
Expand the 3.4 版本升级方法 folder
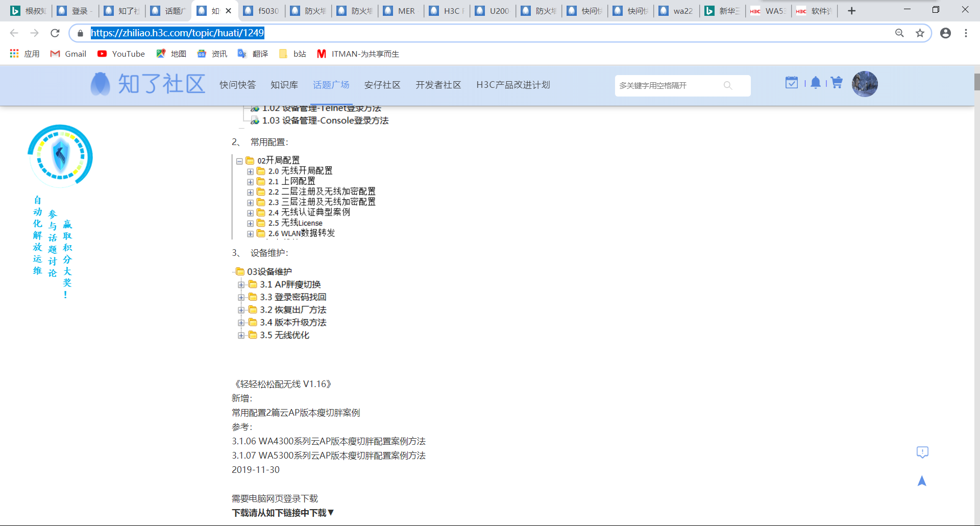[x=241, y=323]
